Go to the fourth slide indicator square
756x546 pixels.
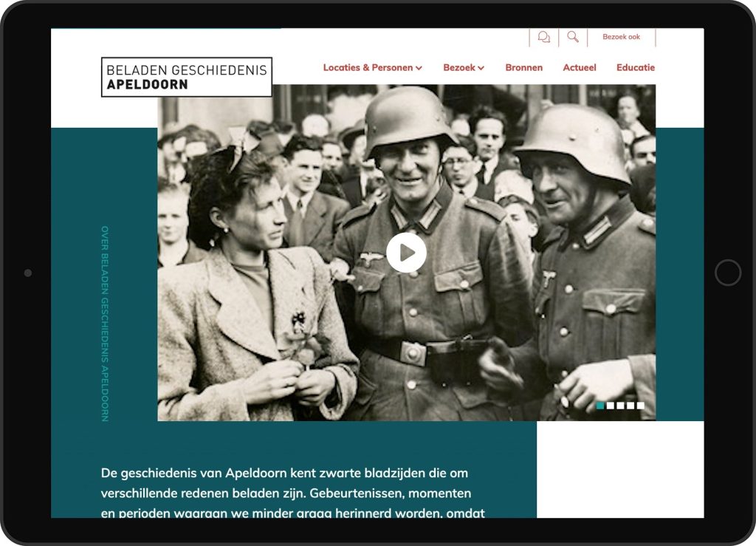[x=630, y=406]
